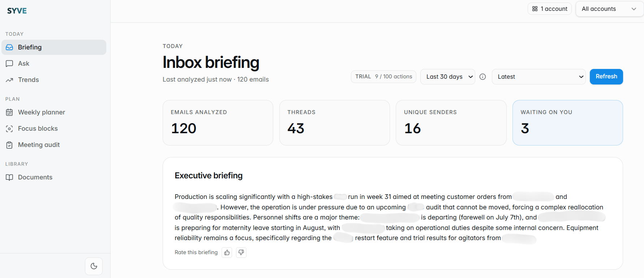
Task: Click the Refresh button
Action: [x=606, y=77]
